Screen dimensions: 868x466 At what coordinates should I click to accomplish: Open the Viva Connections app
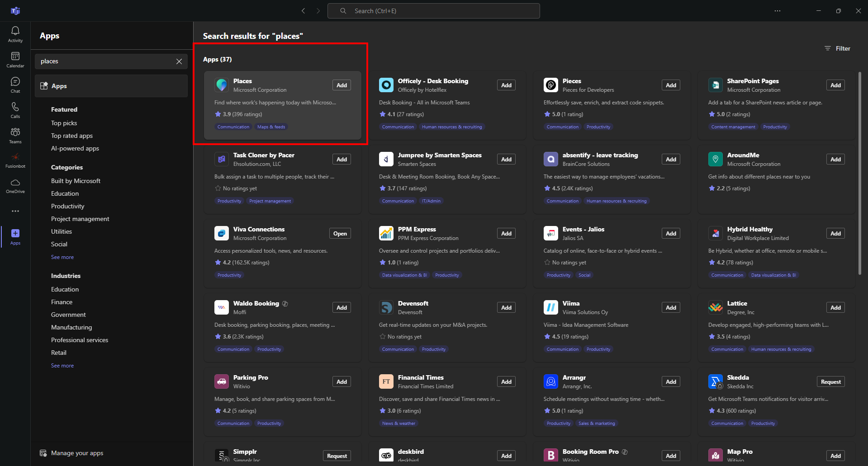[340, 233]
